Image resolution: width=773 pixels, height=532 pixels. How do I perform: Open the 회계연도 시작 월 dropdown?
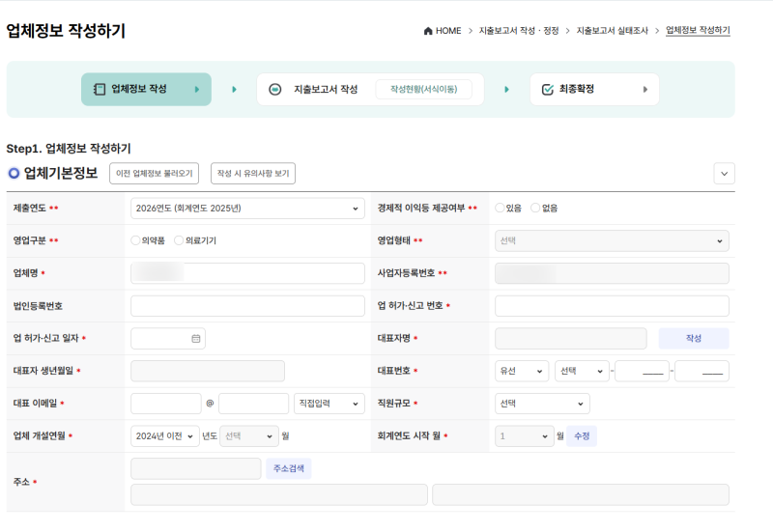525,436
